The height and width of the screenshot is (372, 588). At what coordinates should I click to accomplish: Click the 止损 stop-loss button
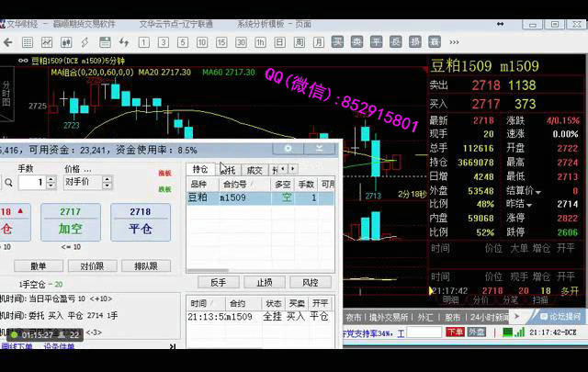pyautogui.click(x=264, y=282)
